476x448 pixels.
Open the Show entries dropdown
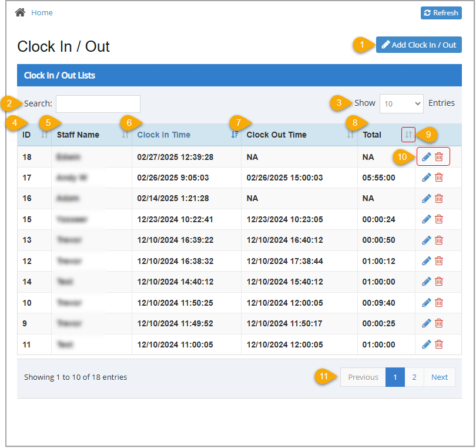tap(401, 103)
